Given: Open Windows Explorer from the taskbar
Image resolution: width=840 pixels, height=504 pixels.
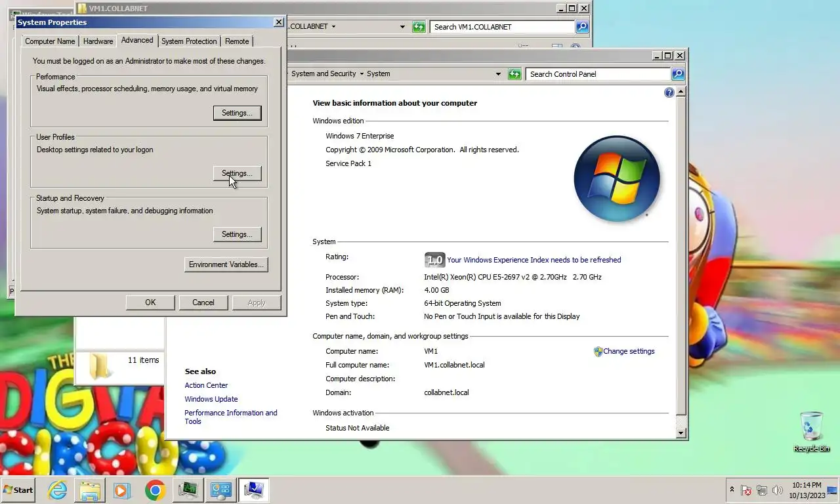Looking at the screenshot, I should click(x=90, y=490).
